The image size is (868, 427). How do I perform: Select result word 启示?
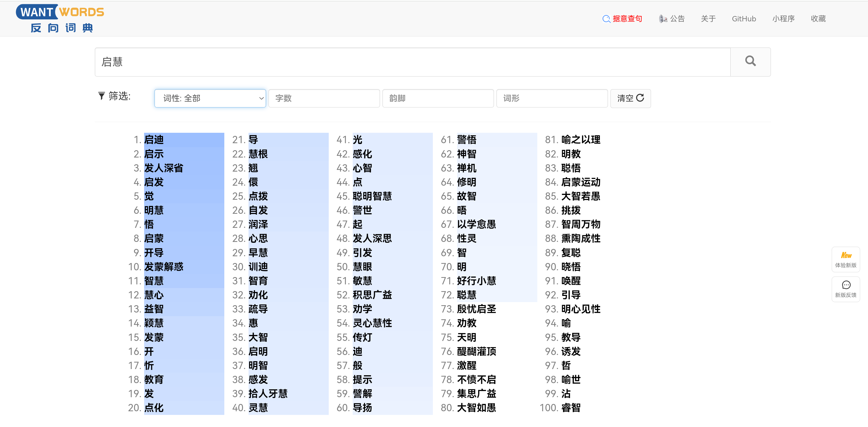pyautogui.click(x=154, y=154)
